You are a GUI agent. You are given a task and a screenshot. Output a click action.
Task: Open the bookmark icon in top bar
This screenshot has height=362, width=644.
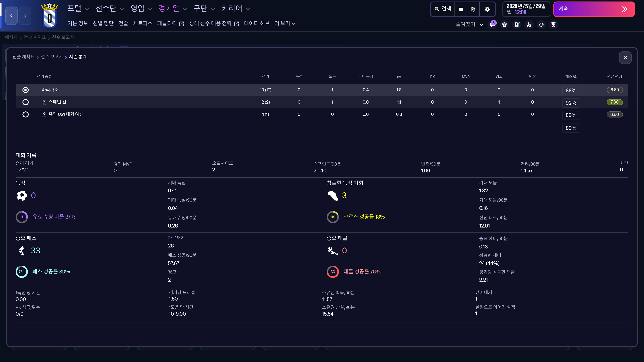click(x=461, y=9)
